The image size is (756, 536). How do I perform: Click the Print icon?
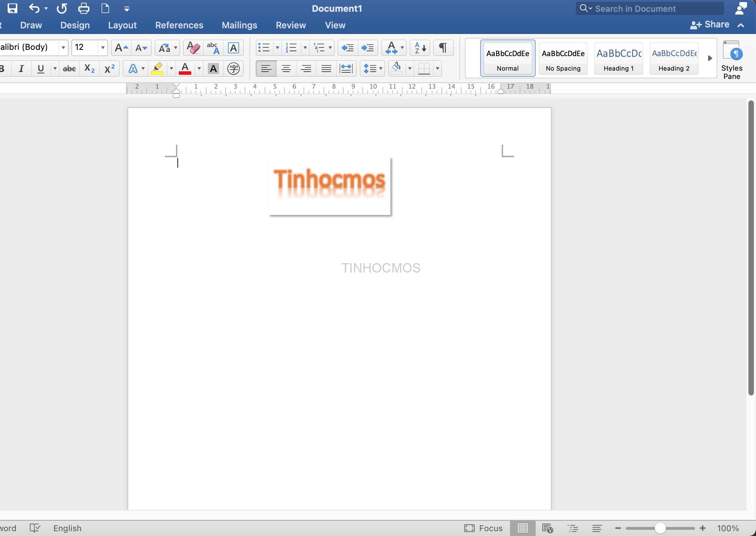coord(83,8)
